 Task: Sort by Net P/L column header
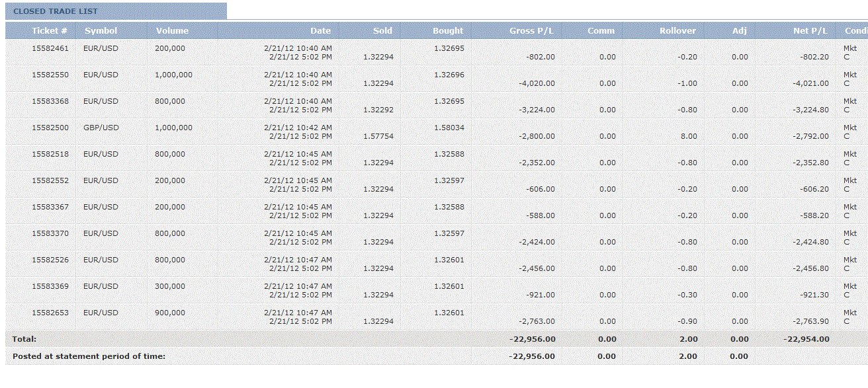(810, 30)
